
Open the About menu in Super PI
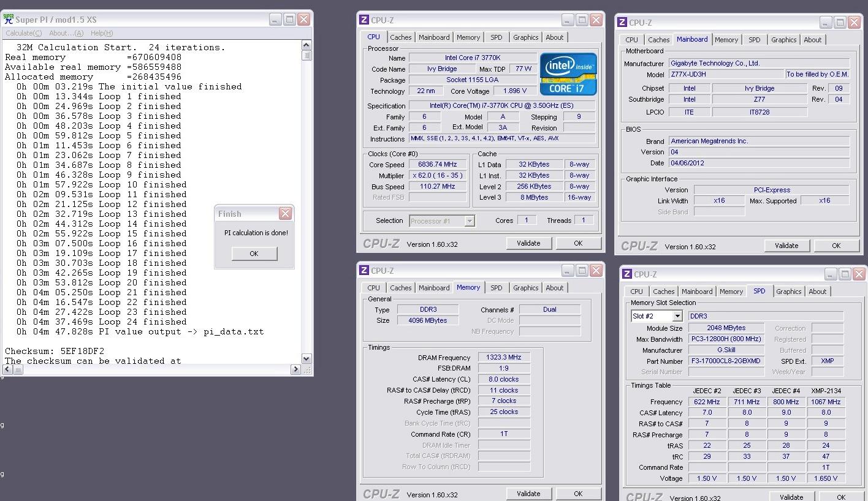point(66,33)
